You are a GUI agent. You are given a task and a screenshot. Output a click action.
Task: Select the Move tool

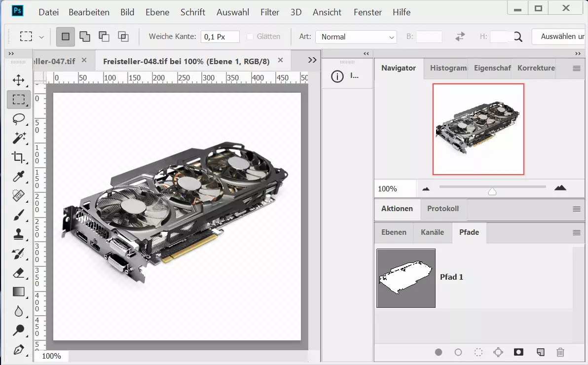[19, 80]
